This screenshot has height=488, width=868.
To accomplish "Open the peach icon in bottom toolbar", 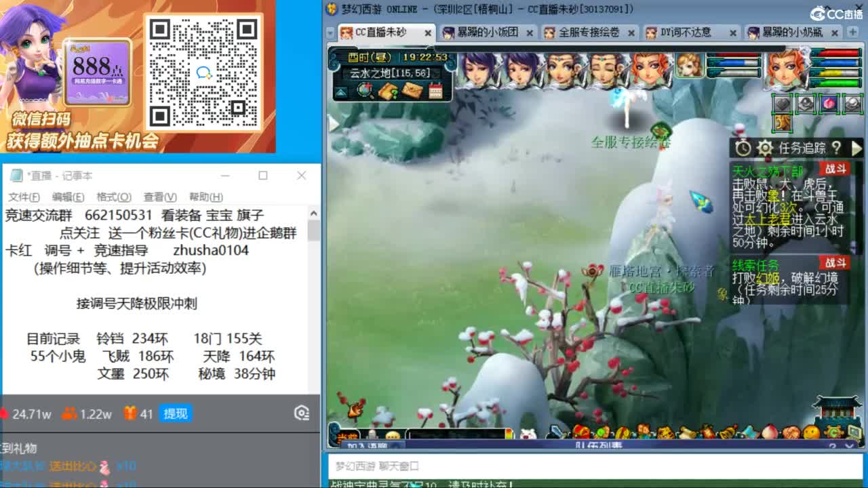I will [769, 432].
